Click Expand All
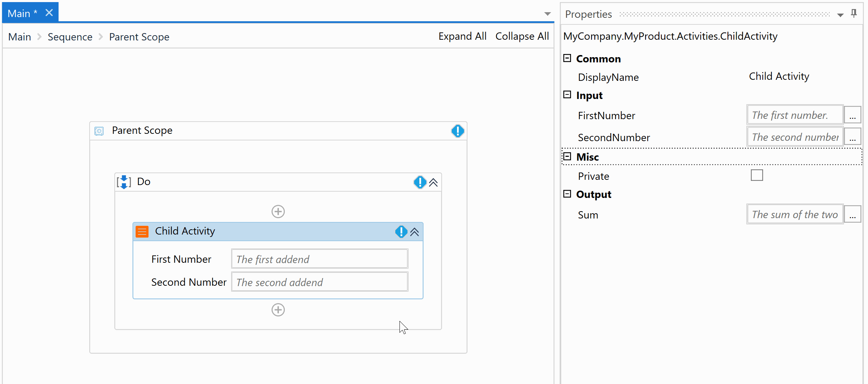The width and height of the screenshot is (868, 384). (462, 36)
